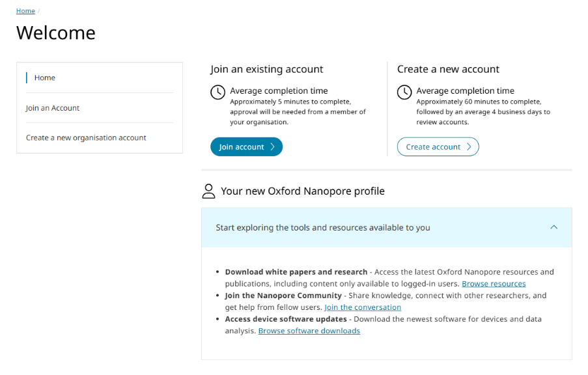Click the Join an existing account heading
The image size is (588, 375).
pos(267,69)
